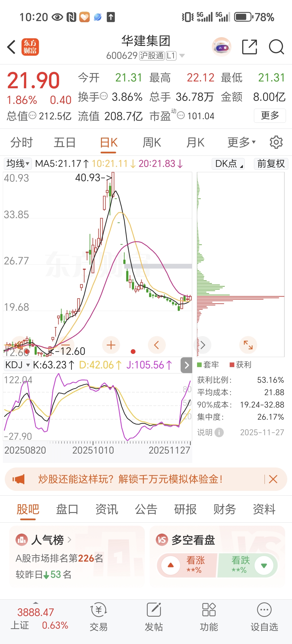The image size is (292, 644).
Task: Open the DK点 dropdown
Action: tap(228, 164)
